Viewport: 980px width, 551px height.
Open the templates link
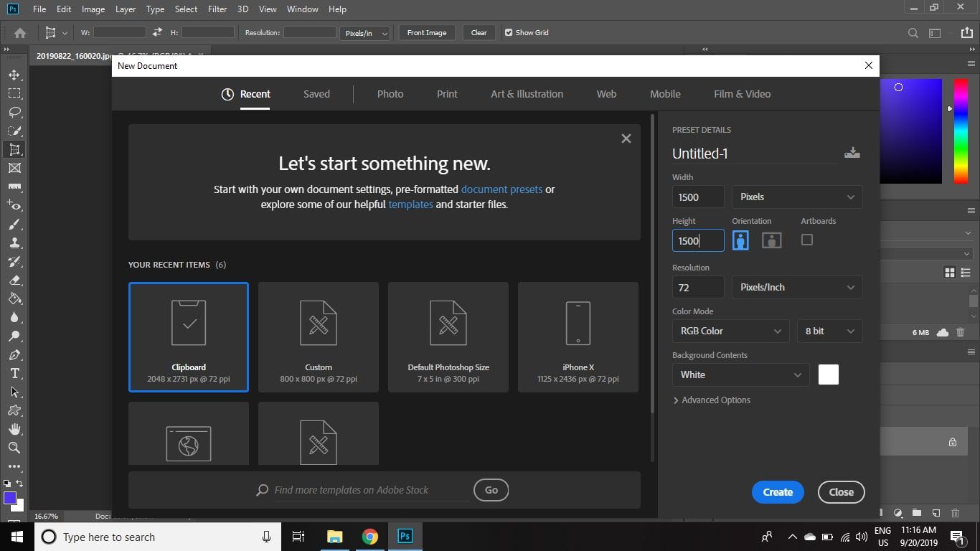click(410, 204)
